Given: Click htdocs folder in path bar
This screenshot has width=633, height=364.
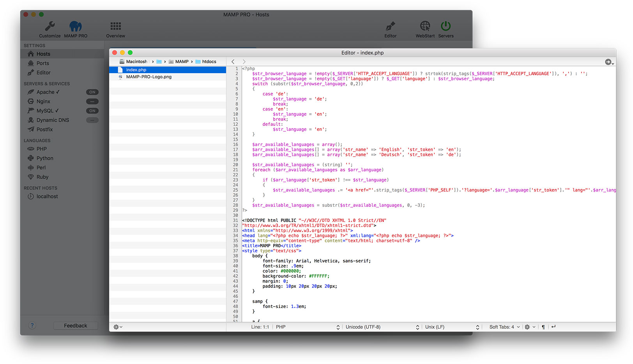Looking at the screenshot, I should [206, 62].
